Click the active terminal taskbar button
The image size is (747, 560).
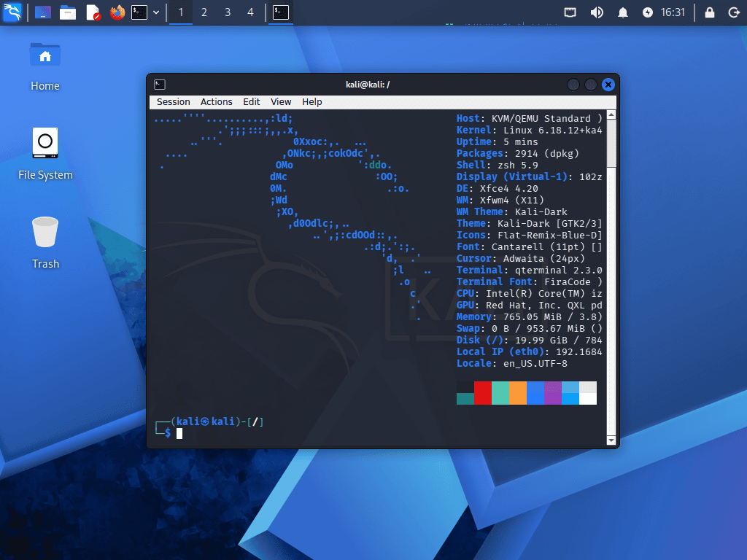coord(281,12)
